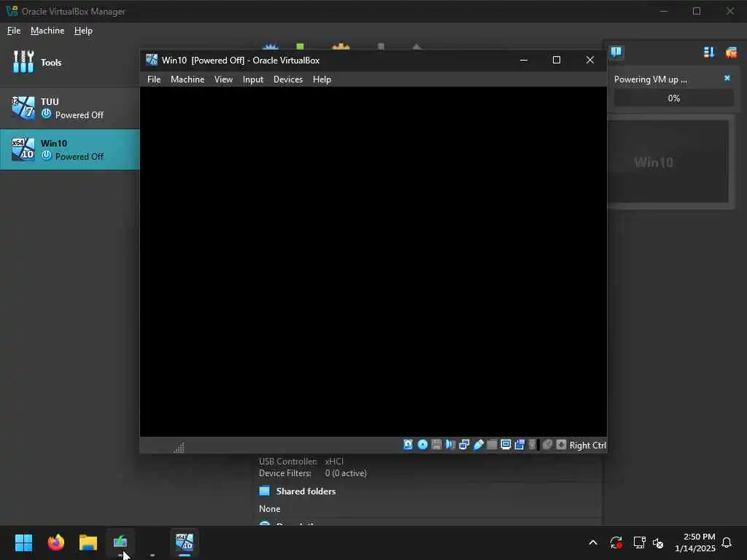The image size is (747, 560).
Task: Click the None shared folders entry
Action: tap(270, 508)
